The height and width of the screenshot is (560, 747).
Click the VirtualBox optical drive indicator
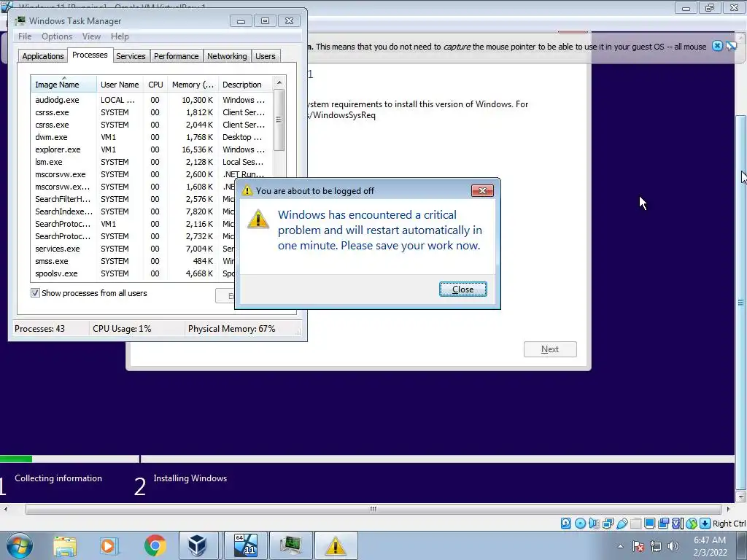[580, 524]
